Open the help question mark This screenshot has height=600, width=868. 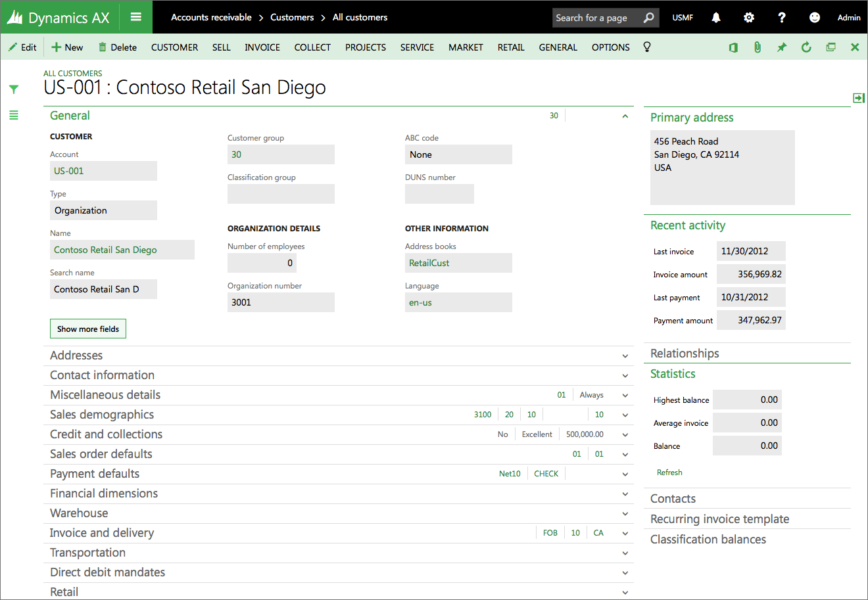pos(782,18)
